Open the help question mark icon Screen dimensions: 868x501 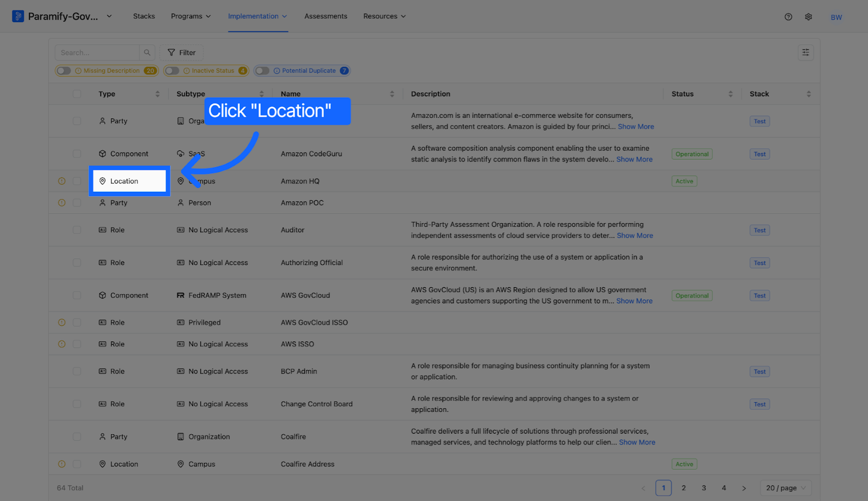pyautogui.click(x=788, y=17)
